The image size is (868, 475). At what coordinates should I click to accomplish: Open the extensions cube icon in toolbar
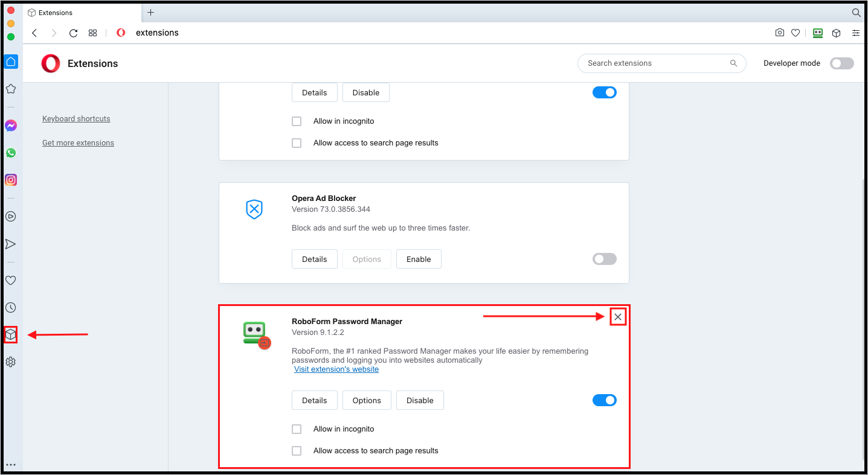[837, 33]
